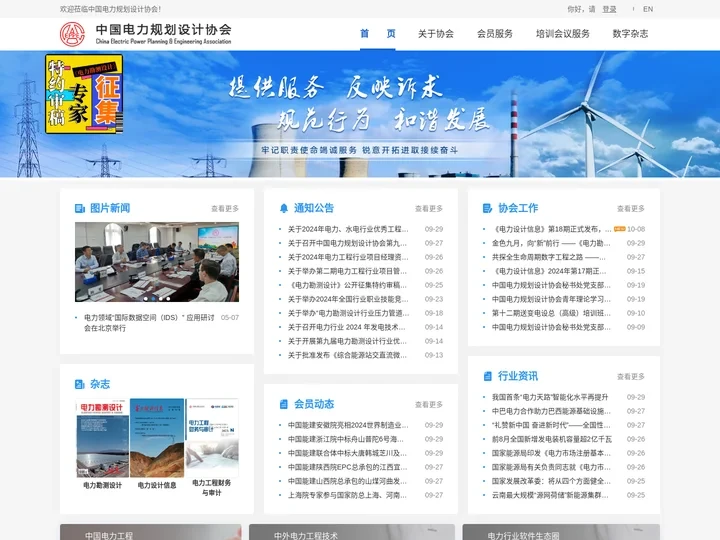View more in 会员动态 section

tap(429, 405)
